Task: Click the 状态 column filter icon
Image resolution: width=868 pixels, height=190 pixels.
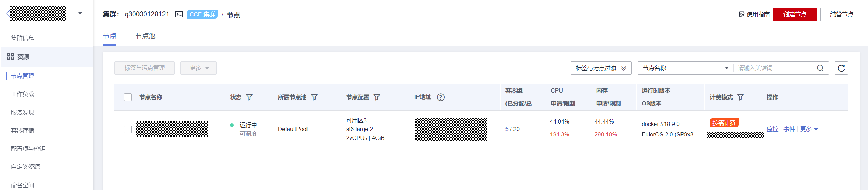Action: [x=249, y=97]
